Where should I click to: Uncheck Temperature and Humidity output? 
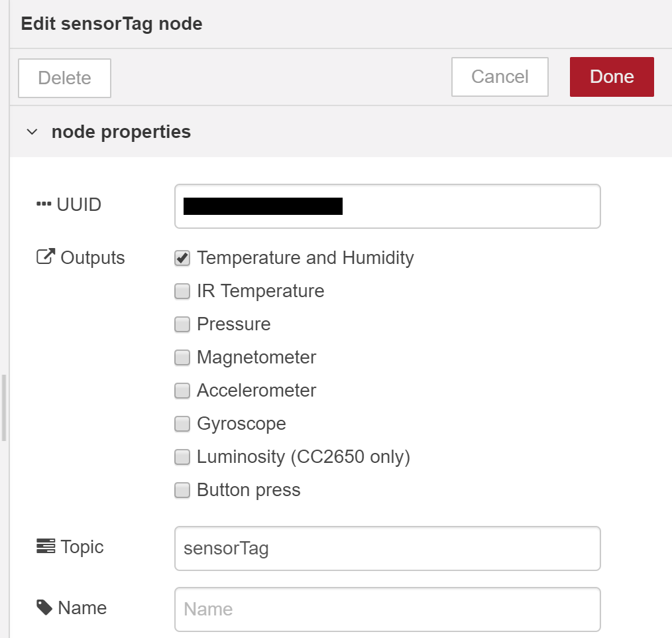coord(182,258)
